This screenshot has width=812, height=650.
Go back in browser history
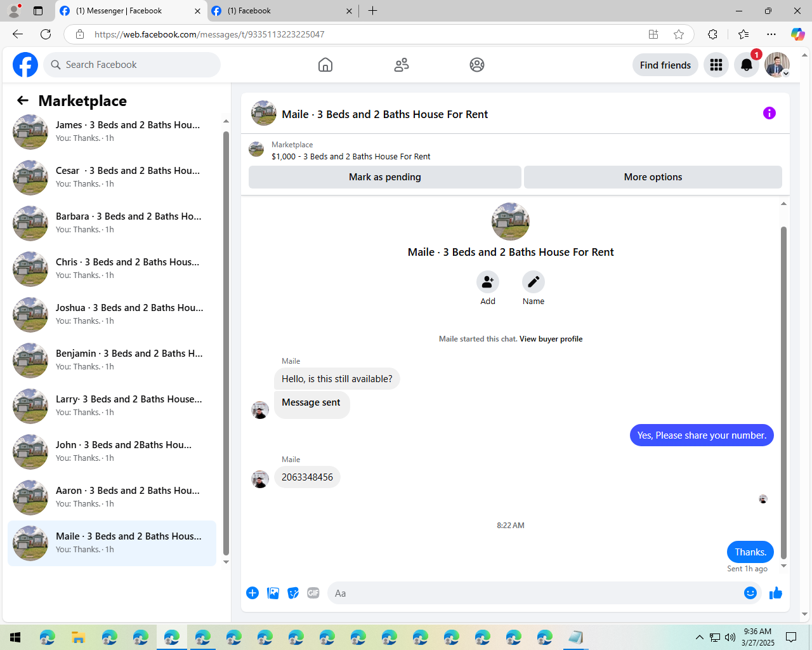[x=18, y=34]
